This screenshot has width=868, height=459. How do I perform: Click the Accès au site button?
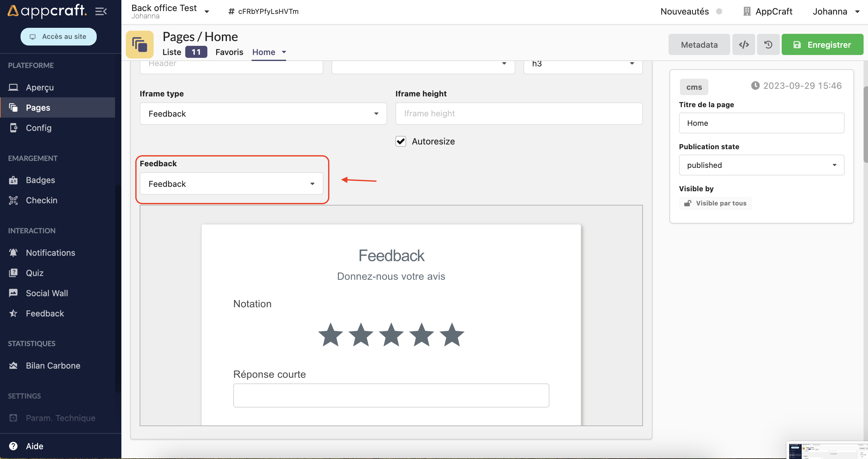tap(58, 36)
